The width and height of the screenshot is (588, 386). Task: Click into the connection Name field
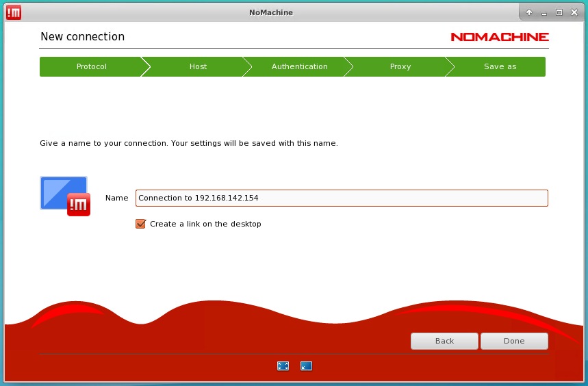[x=342, y=198]
